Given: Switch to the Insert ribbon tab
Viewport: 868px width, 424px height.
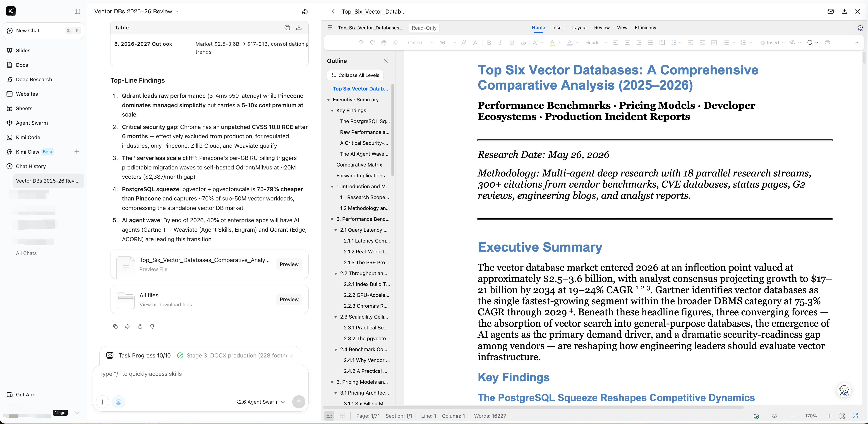Looking at the screenshot, I should (558, 28).
